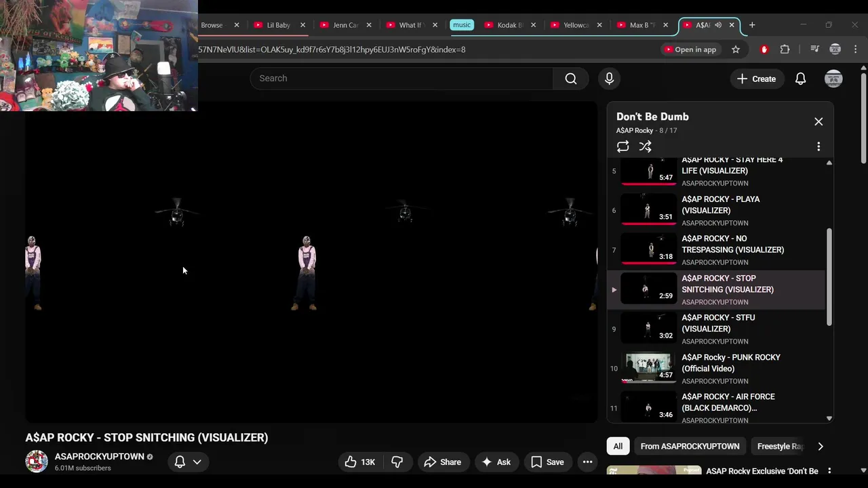Open the Ask AI button
Viewport: 868px width, 488px height.
pyautogui.click(x=496, y=462)
